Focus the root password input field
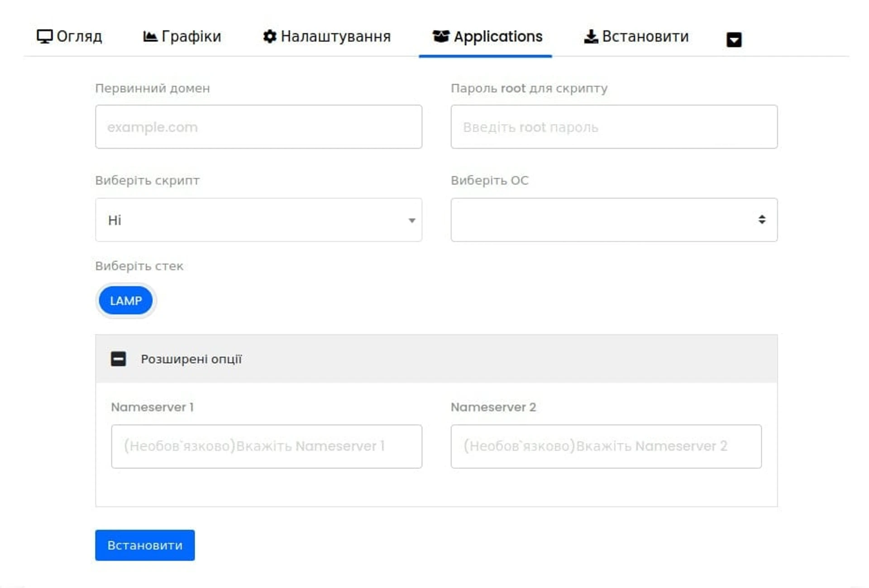Viewport: 869px width, 588px height. coord(614,127)
